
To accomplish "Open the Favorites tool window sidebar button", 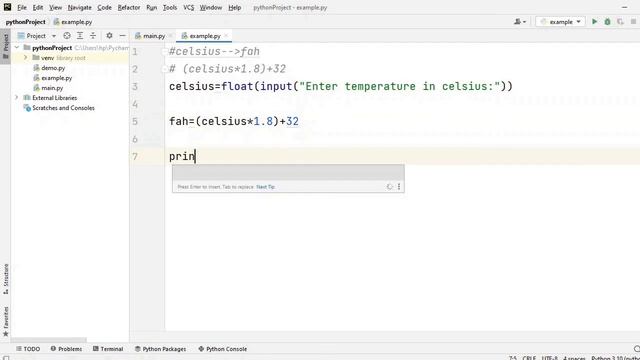I will (x=5, y=322).
